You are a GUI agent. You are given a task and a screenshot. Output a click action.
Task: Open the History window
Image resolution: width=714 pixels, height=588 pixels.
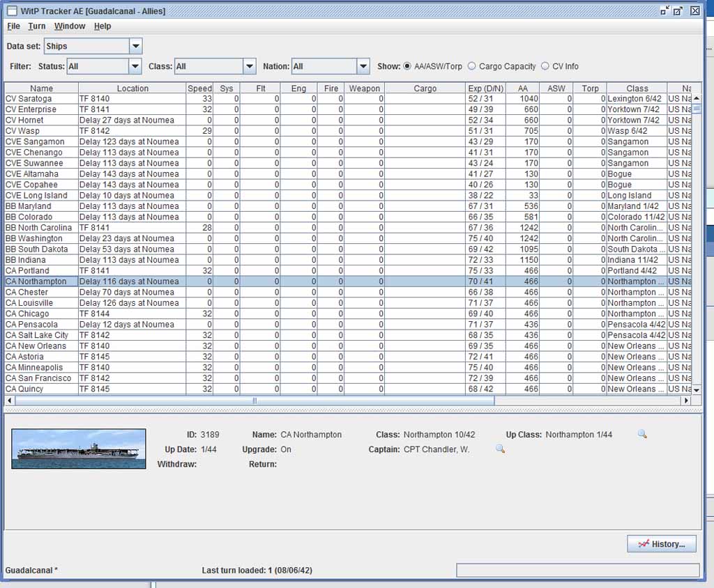pos(662,544)
